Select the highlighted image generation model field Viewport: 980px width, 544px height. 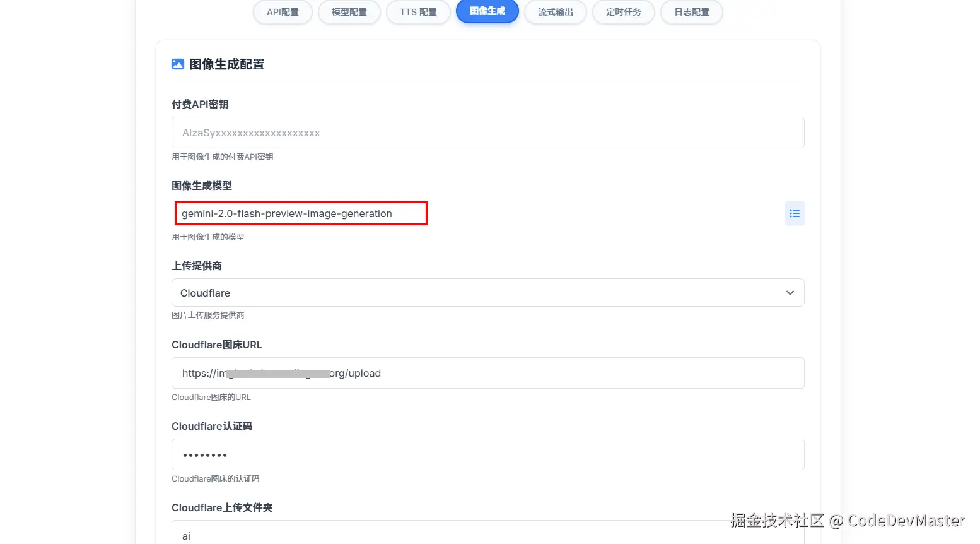click(301, 213)
